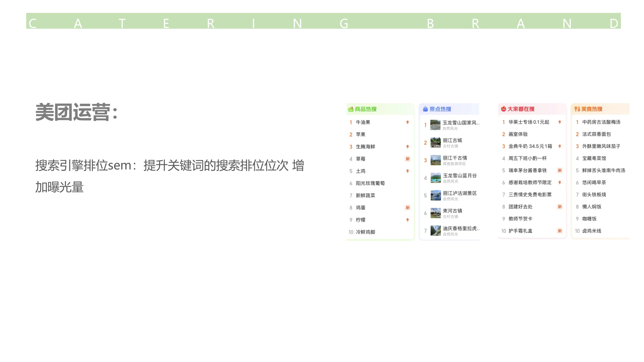Click the 美团运营: slide heading
This screenshot has width=644, height=362.
coord(77,112)
